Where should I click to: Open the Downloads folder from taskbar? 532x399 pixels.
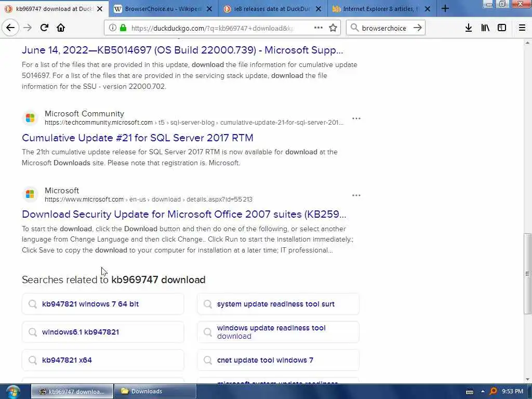(155, 392)
